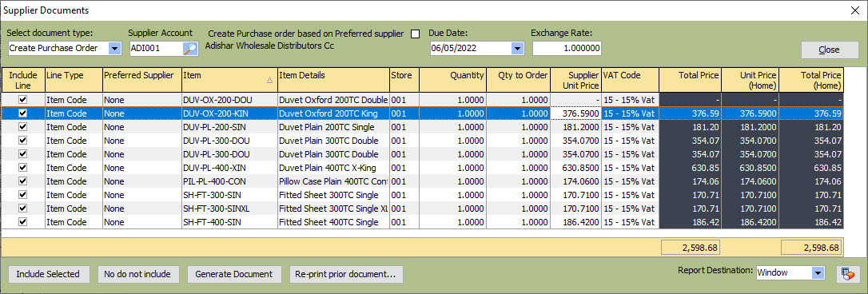Click the VAT Code column header

[630, 80]
